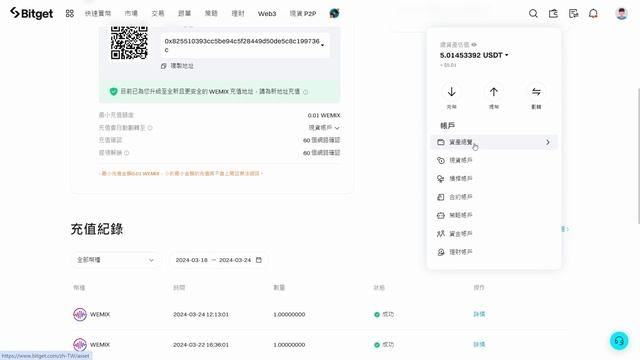The width and height of the screenshot is (640, 360).
Task: Toggle the eye icon to hide asset valuation
Action: tap(474, 44)
